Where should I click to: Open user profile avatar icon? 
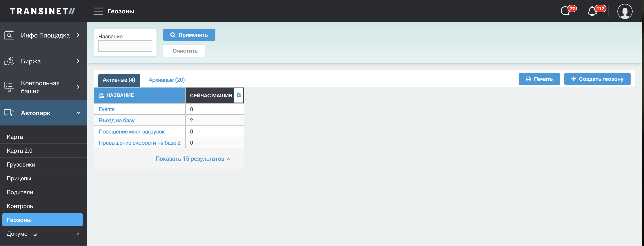click(x=625, y=11)
